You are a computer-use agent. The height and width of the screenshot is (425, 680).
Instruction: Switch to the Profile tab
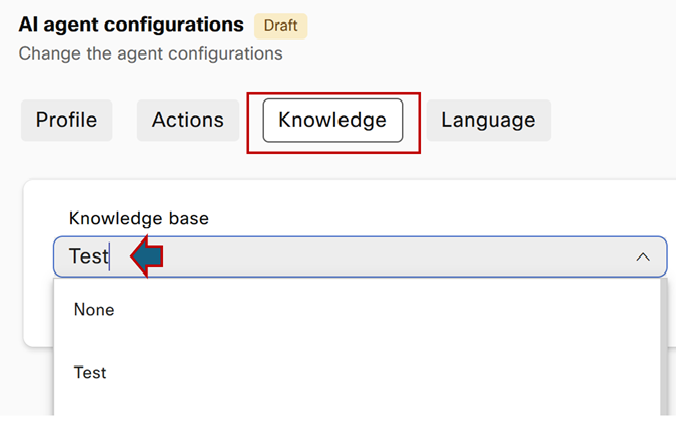[x=66, y=120]
